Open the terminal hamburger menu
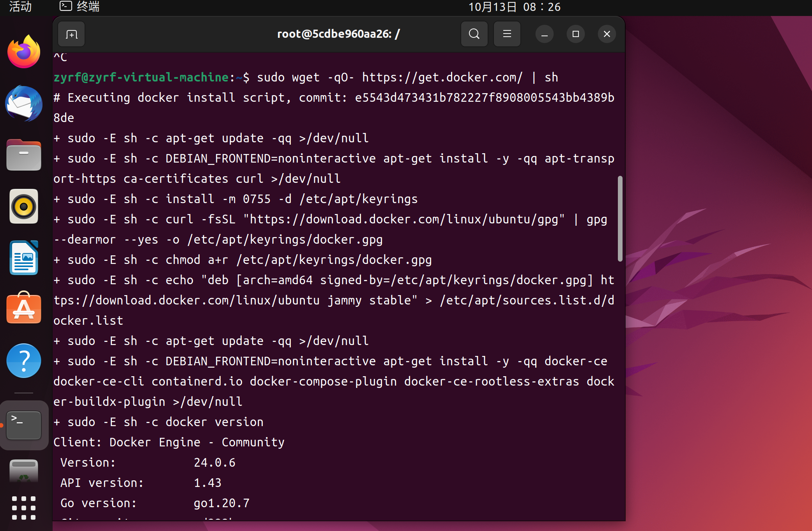 [507, 34]
